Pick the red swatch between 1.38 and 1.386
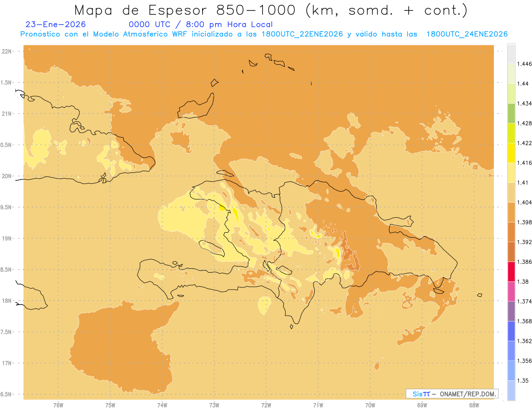The width and height of the screenshot is (532, 411). pyautogui.click(x=511, y=271)
